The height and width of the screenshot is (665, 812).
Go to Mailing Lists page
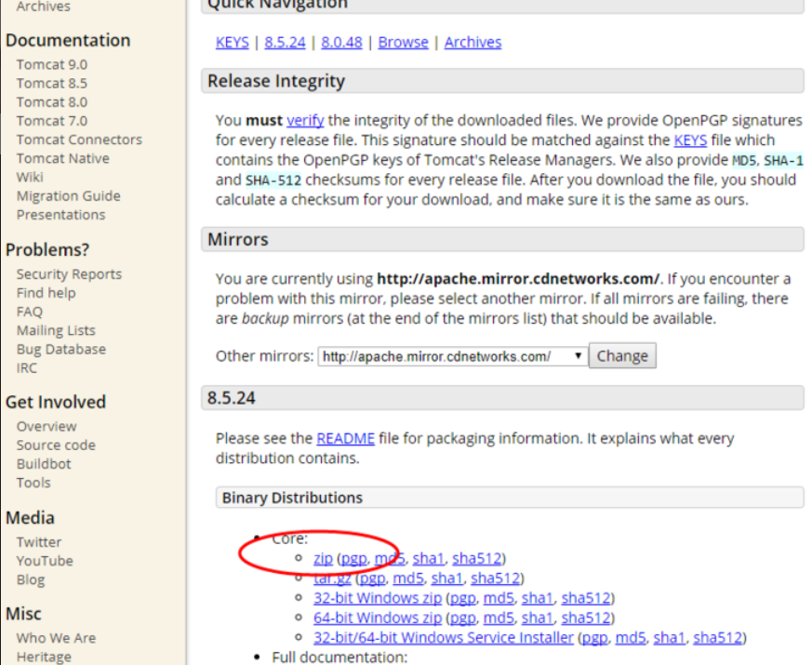[x=56, y=330]
